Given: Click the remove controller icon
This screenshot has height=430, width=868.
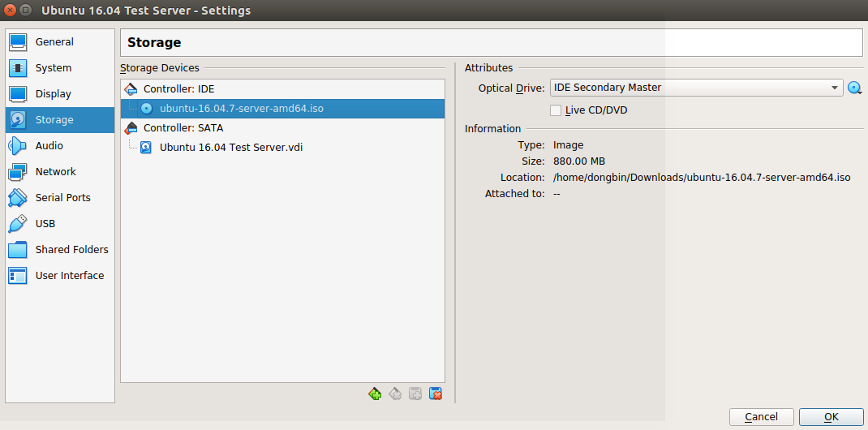Looking at the screenshot, I should point(395,394).
